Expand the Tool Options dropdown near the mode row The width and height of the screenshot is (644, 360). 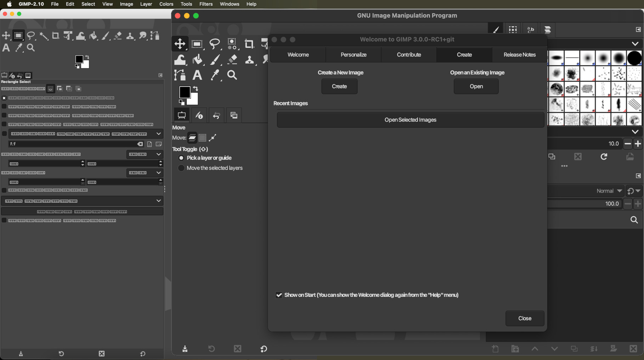(x=635, y=132)
